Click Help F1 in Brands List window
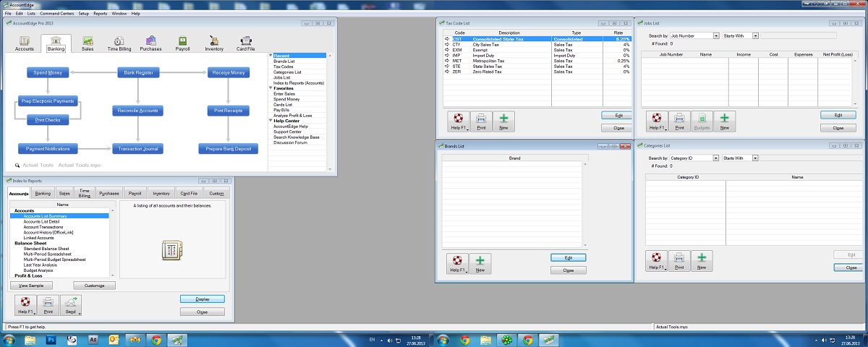This screenshot has height=347, width=868. tap(457, 264)
